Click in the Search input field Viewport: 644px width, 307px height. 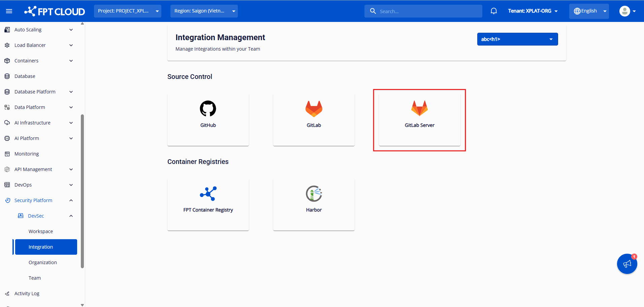(x=423, y=11)
